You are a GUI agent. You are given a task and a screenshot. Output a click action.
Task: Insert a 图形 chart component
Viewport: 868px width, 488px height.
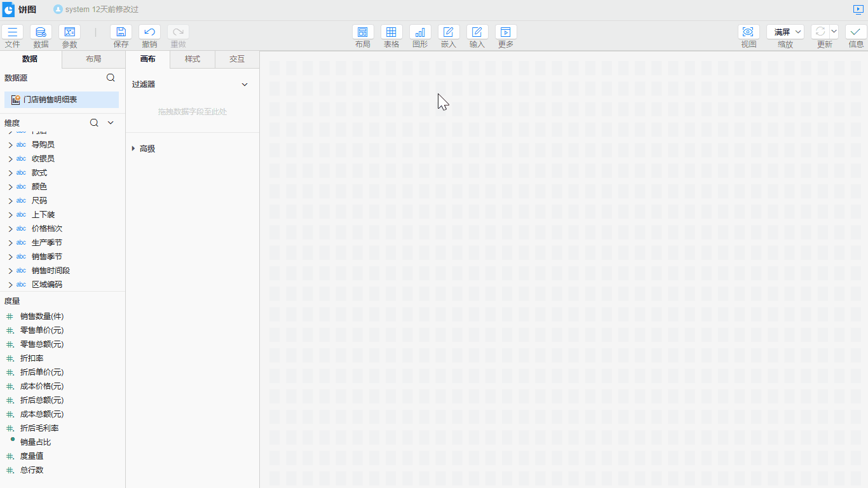click(420, 32)
